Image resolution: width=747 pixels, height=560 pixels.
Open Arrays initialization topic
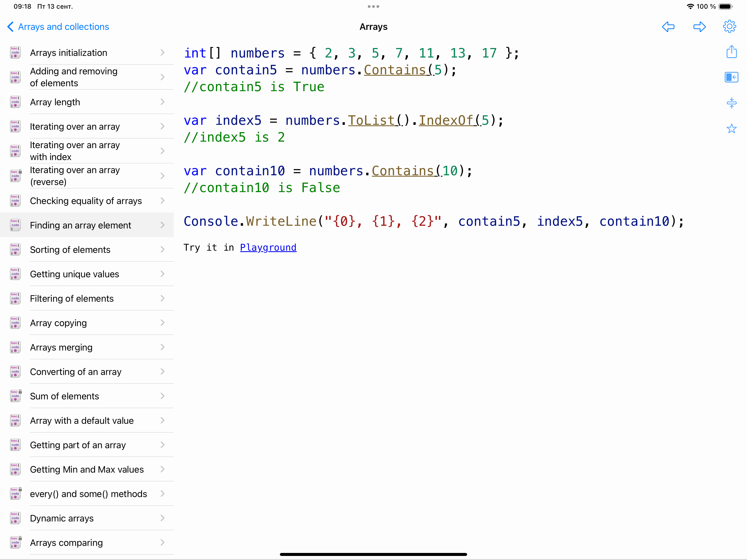87,53
